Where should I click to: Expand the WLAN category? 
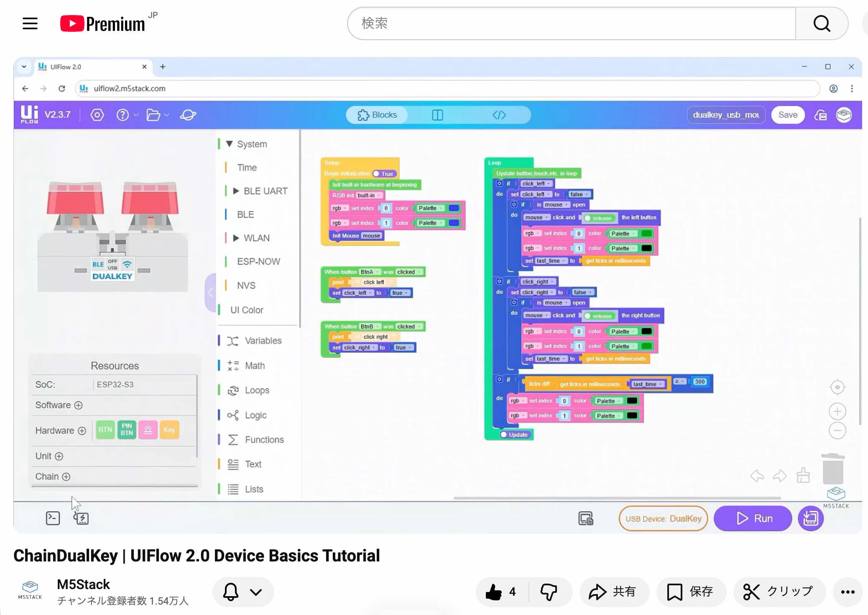[236, 238]
